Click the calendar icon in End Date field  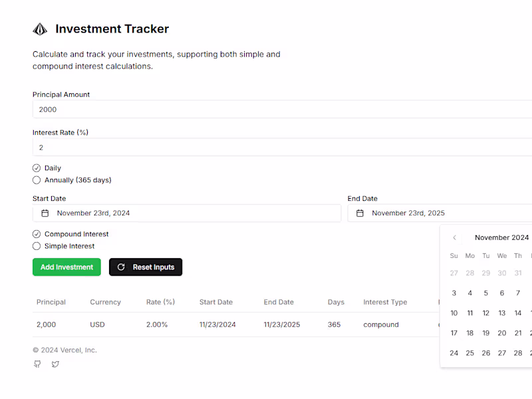(x=360, y=212)
